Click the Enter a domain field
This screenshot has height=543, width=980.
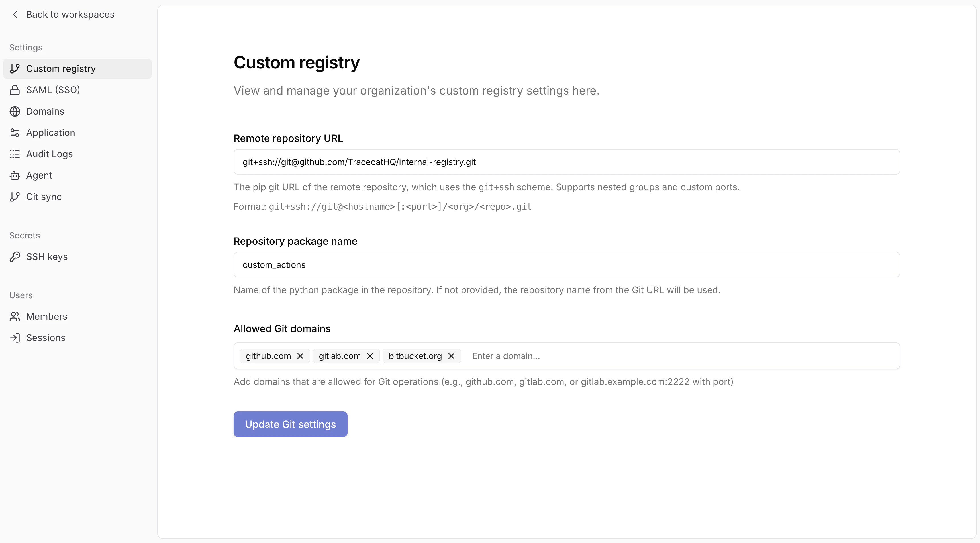(533, 356)
